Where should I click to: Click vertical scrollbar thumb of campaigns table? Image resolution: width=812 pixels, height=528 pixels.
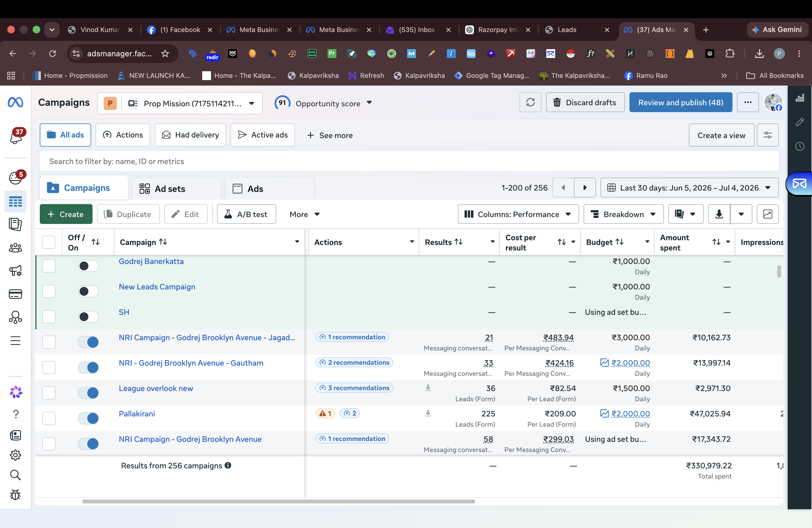click(779, 271)
